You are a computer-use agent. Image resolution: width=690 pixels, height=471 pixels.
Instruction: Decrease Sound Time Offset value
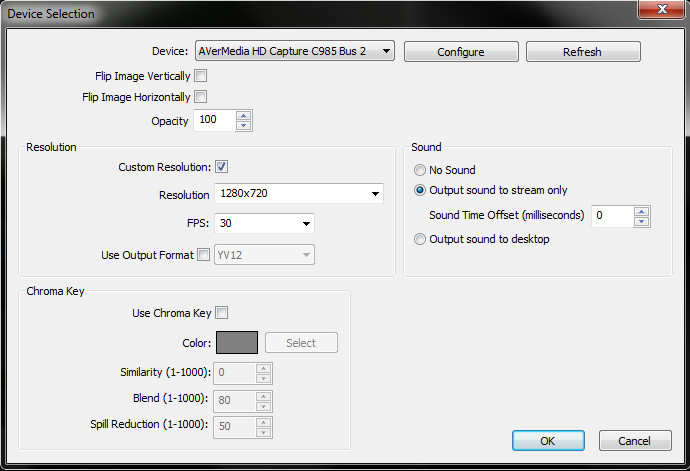click(x=642, y=221)
